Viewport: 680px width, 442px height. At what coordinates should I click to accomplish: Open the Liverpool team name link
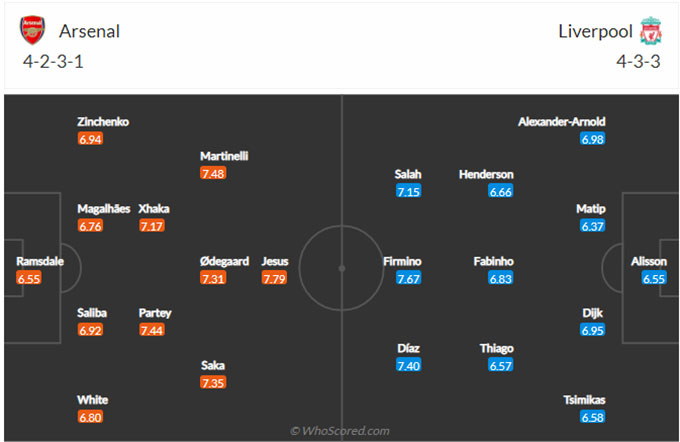pyautogui.click(x=595, y=31)
